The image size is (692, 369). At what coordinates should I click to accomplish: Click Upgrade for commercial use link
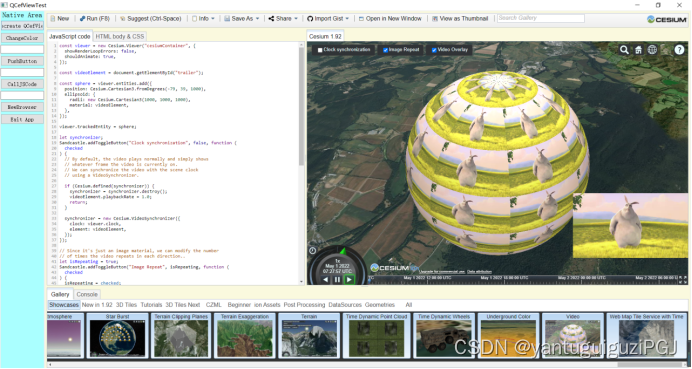(x=441, y=272)
